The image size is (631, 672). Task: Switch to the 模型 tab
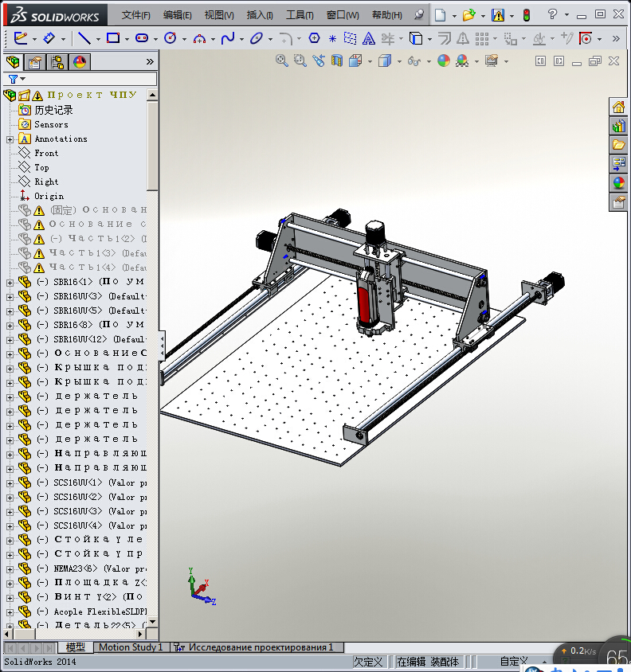click(x=75, y=647)
